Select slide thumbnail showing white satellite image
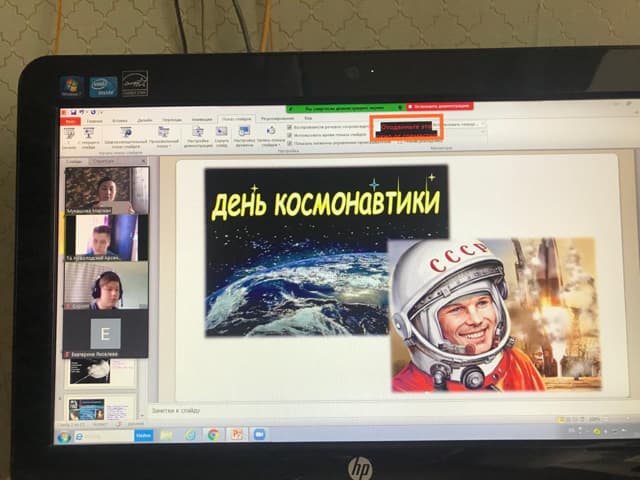 click(x=101, y=372)
